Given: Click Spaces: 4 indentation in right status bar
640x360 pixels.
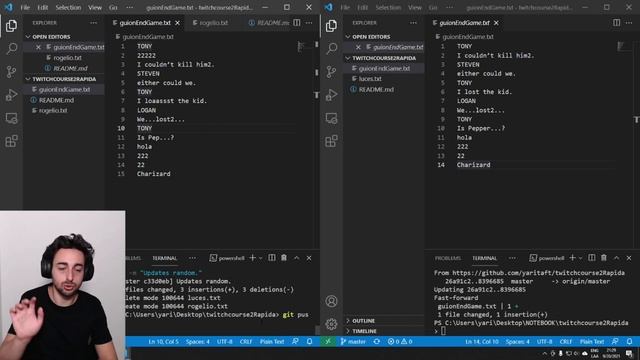Looking at the screenshot, I should coord(518,341).
